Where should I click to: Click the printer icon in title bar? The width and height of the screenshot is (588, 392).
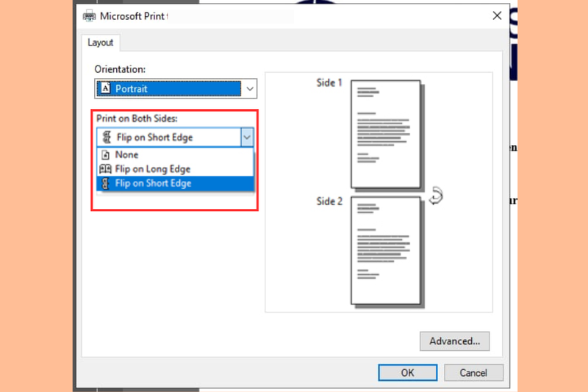[x=89, y=16]
